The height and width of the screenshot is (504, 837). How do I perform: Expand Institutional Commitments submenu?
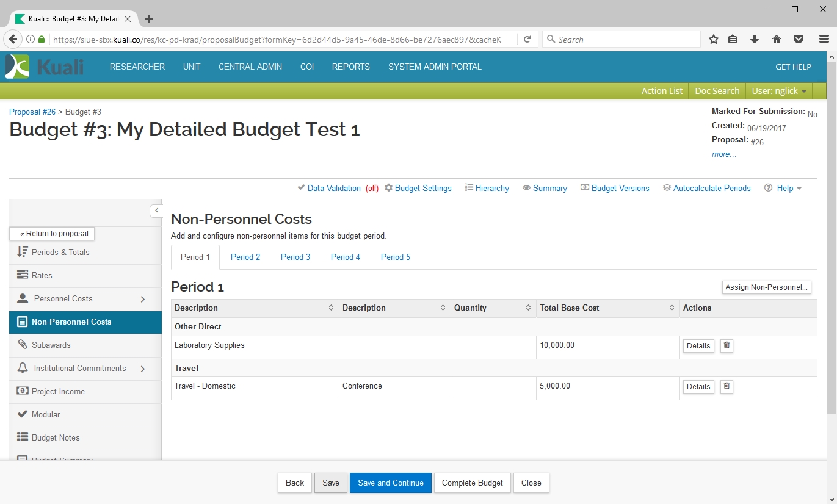[143, 369]
